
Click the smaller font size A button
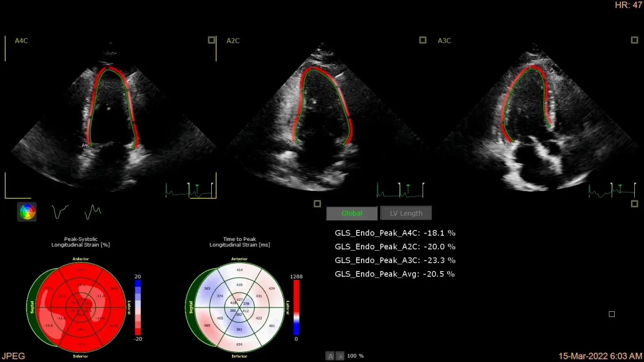340,356
